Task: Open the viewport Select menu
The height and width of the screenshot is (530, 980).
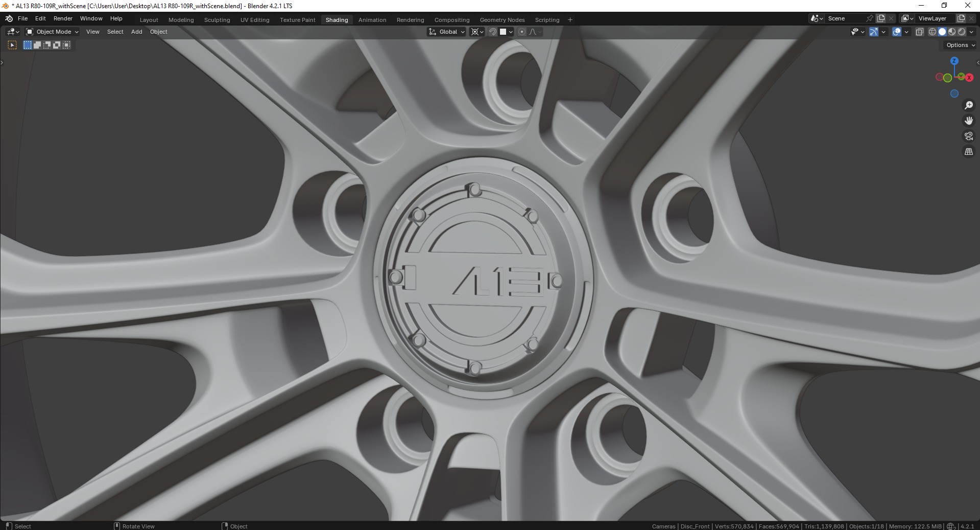Action: 115,32
